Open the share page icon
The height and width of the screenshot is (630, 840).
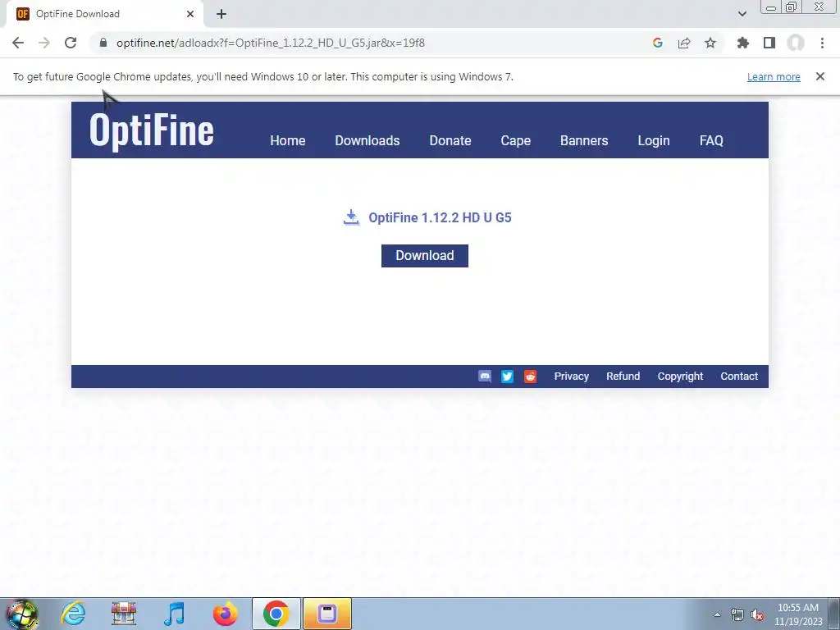[x=684, y=43]
